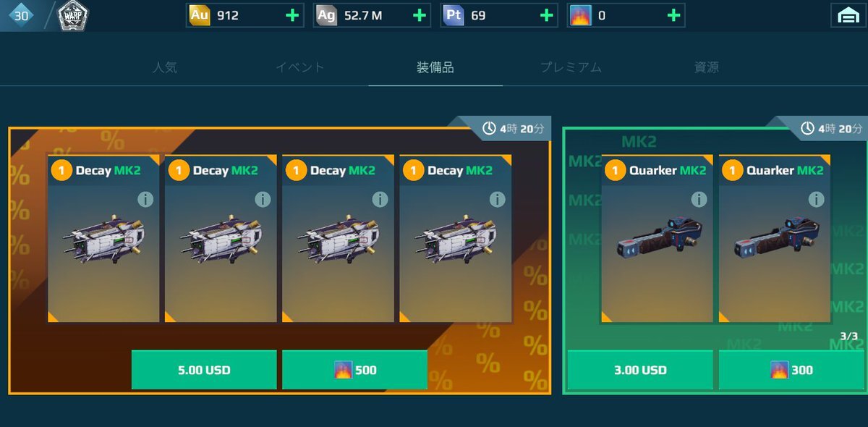868x427 pixels.
Task: Add flame currency via plus icon
Action: [673, 15]
